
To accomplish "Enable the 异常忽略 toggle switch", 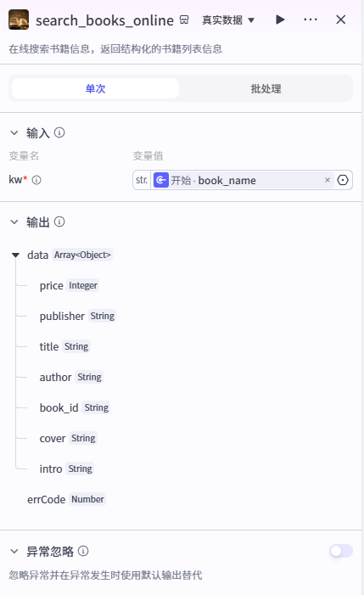I will click(x=341, y=551).
